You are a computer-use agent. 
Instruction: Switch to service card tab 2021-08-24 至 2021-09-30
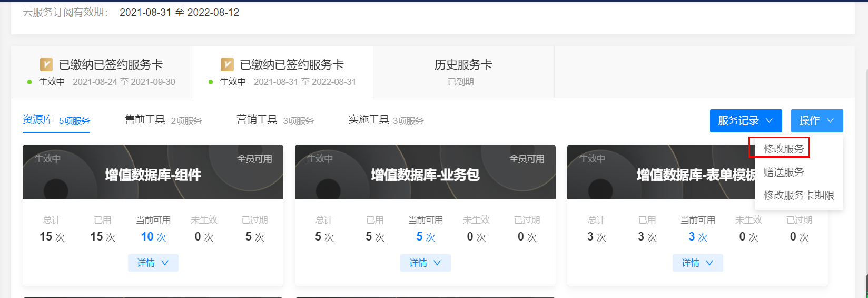pyautogui.click(x=102, y=72)
